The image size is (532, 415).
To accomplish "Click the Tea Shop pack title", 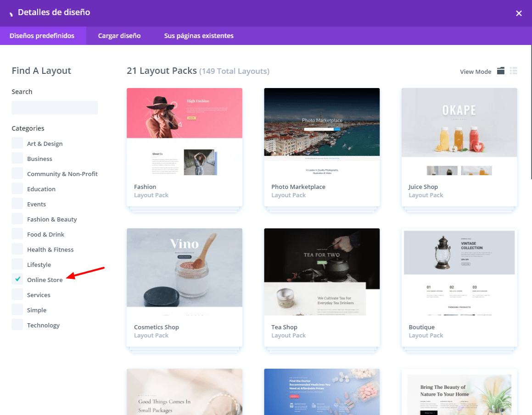I will 284,327.
